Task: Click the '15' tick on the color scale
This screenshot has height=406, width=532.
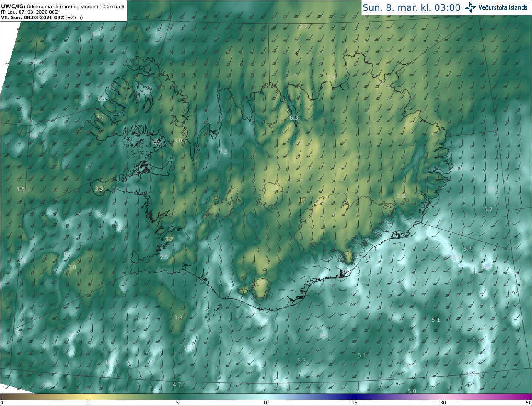Action: click(355, 403)
